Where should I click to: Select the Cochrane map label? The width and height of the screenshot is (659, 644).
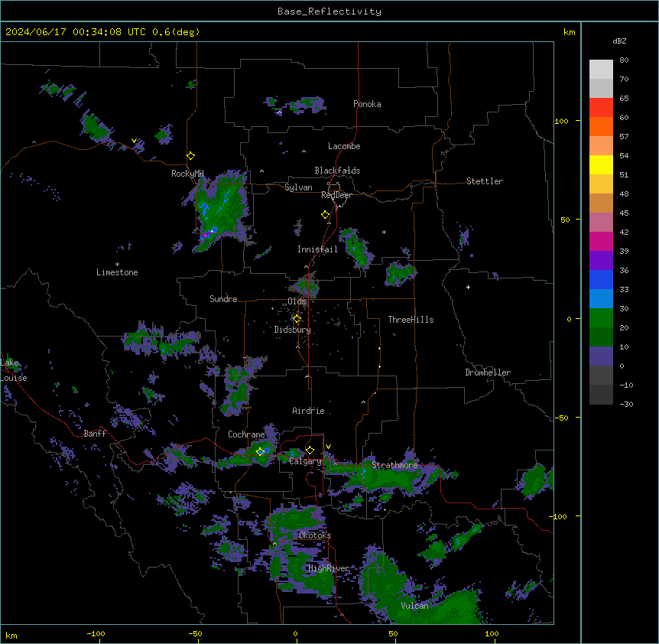(x=246, y=434)
